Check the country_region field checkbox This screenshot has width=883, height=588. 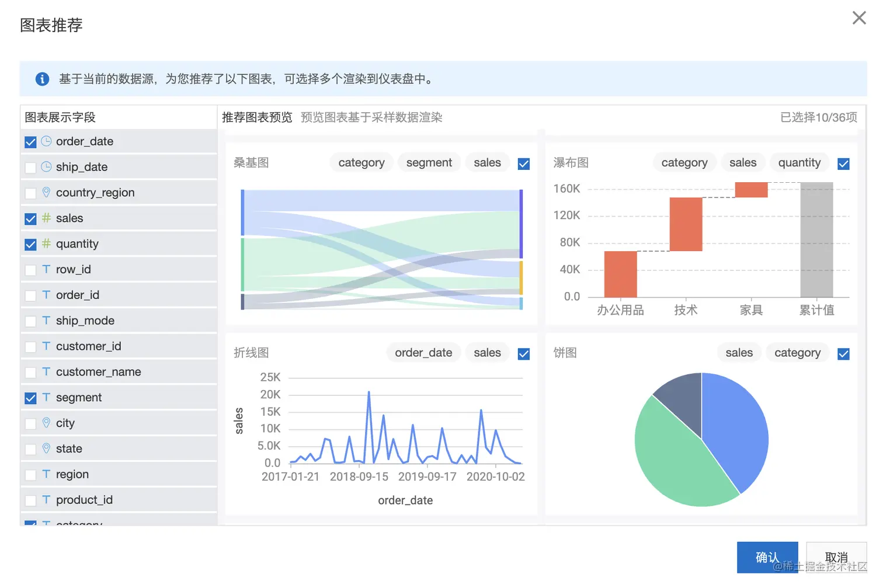coord(30,193)
